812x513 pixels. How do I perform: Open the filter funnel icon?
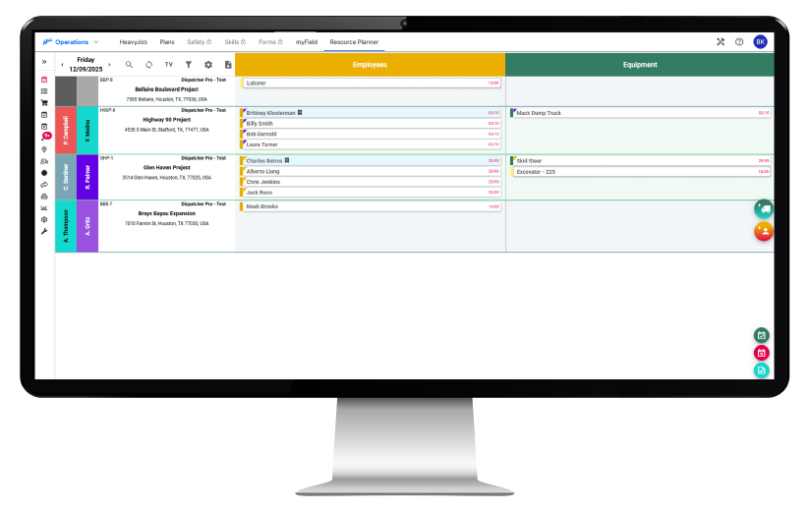pyautogui.click(x=189, y=64)
